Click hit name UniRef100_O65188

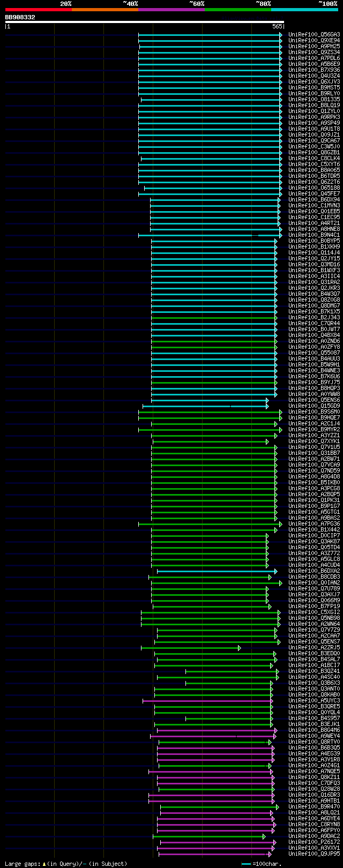pyautogui.click(x=314, y=188)
